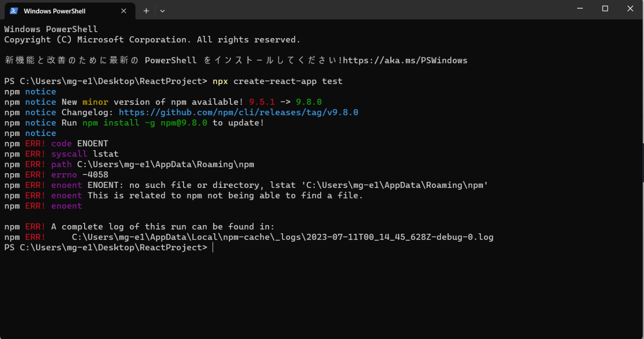Open the npm Changelog GitHub releases URL
Viewport: 644px width, 339px height.
coord(238,113)
